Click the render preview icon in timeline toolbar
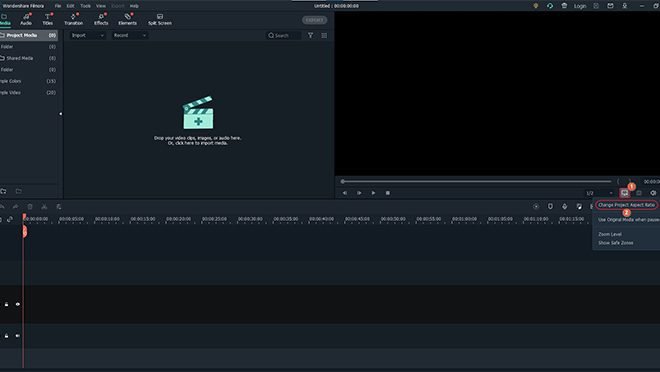The width and height of the screenshot is (660, 372). click(536, 207)
